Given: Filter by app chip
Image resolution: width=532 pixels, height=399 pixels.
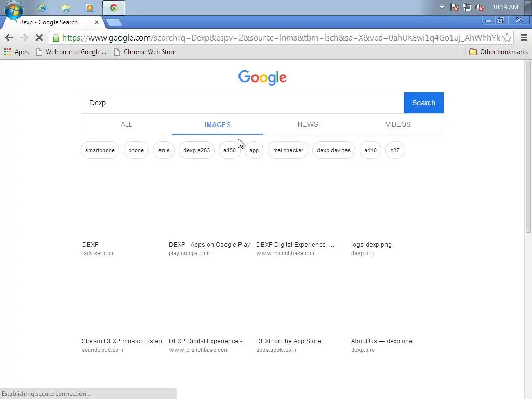Looking at the screenshot, I should [x=254, y=150].
